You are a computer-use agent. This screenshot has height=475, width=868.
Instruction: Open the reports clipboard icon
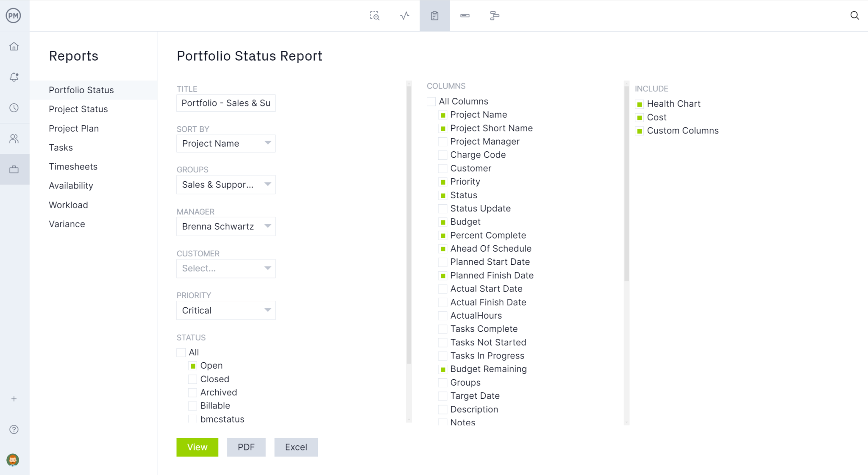coord(434,16)
